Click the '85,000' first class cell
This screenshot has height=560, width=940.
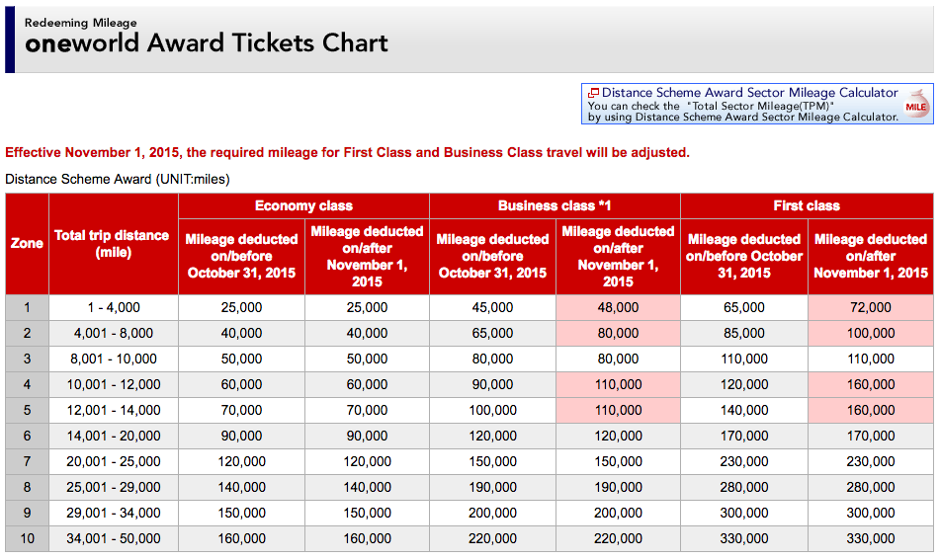(744, 334)
